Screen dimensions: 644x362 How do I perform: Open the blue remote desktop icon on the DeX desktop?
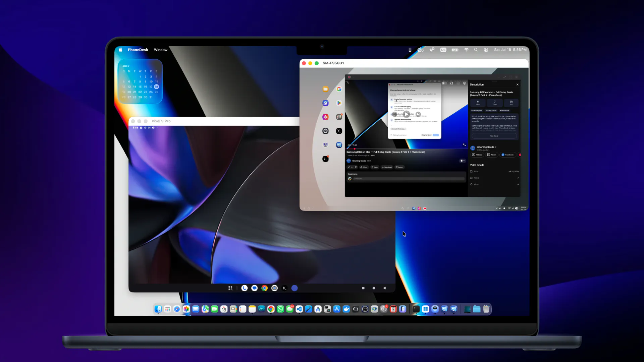coord(339,145)
